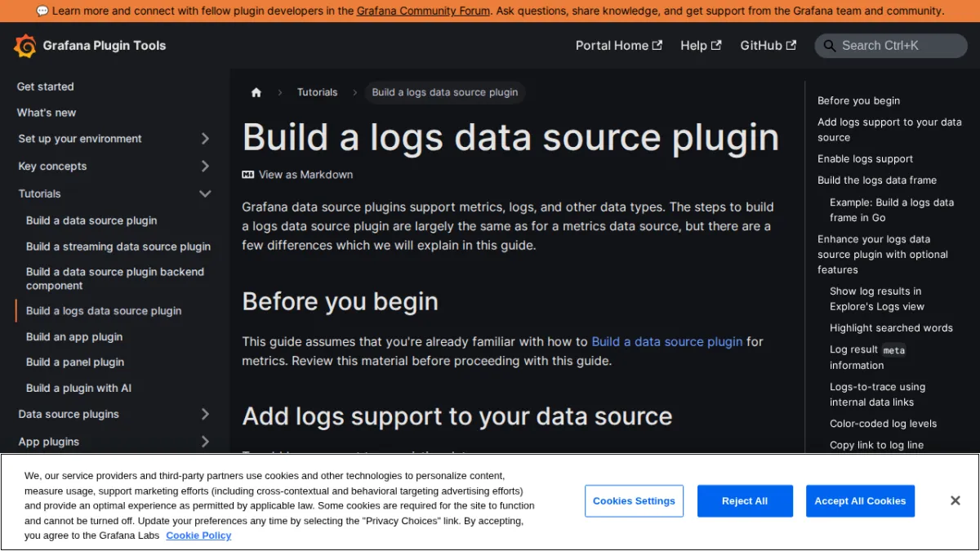Image resolution: width=980 pixels, height=551 pixels.
Task: Click the Grafana logo icon
Action: [x=25, y=46]
